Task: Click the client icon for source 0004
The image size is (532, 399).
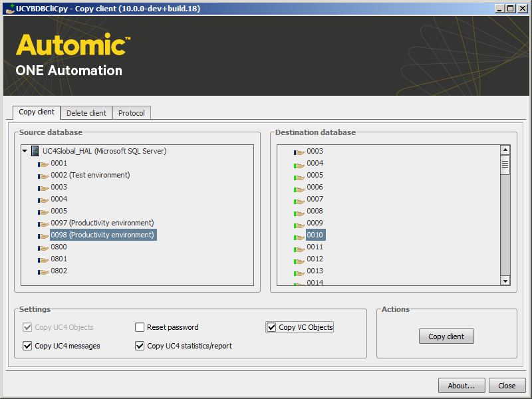Action: pyautogui.click(x=43, y=200)
